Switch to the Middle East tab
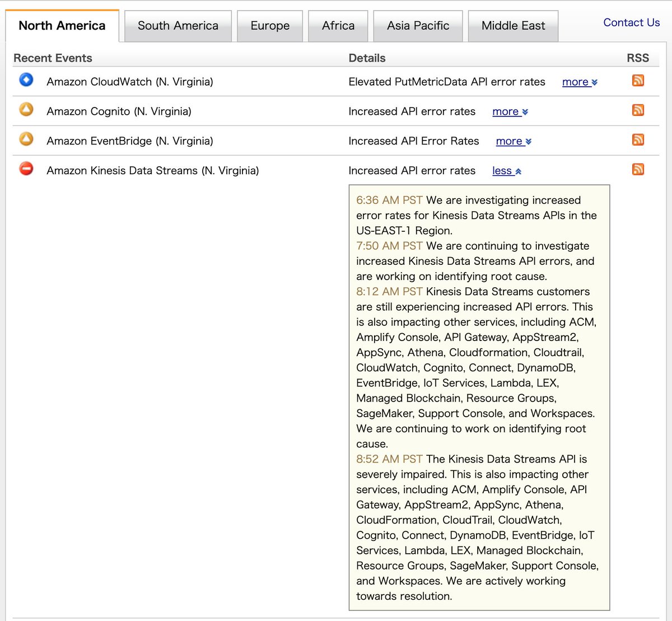This screenshot has height=621, width=672. coord(513,26)
